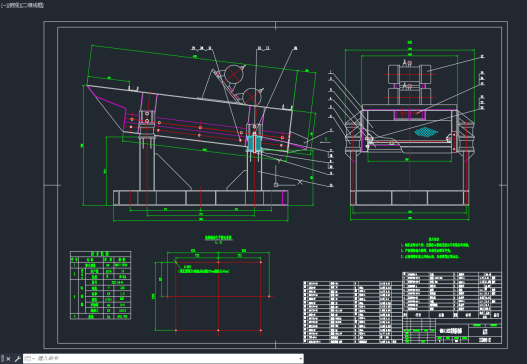Select the cyan screen mesh hatch
527x364 pixels.
tap(426, 132)
